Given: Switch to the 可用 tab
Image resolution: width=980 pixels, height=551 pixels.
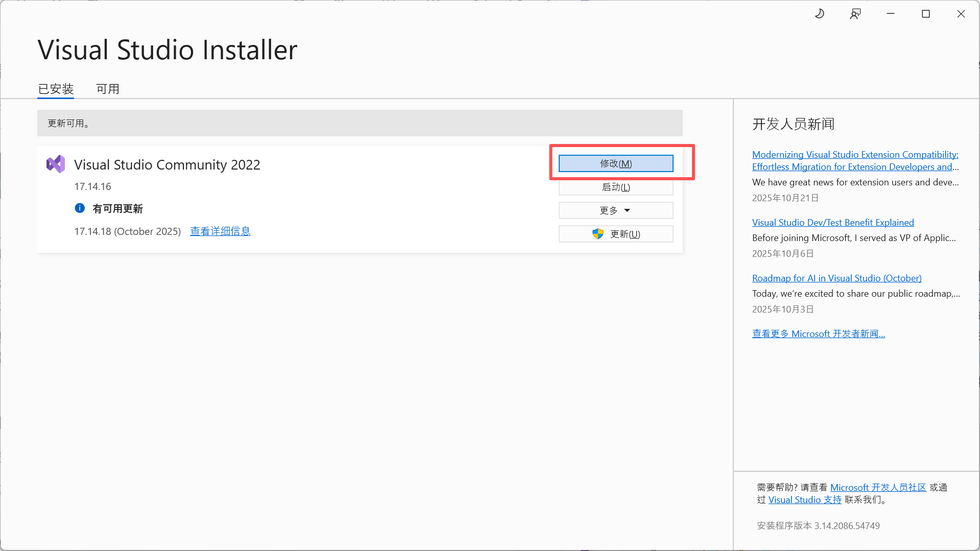Looking at the screenshot, I should click(x=108, y=89).
